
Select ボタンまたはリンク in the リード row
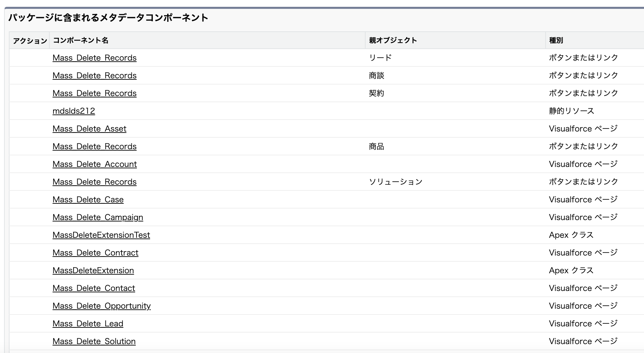(x=583, y=58)
